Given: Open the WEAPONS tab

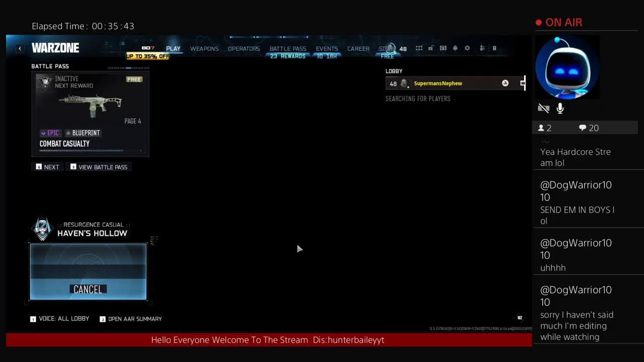Looking at the screenshot, I should pyautogui.click(x=204, y=49).
